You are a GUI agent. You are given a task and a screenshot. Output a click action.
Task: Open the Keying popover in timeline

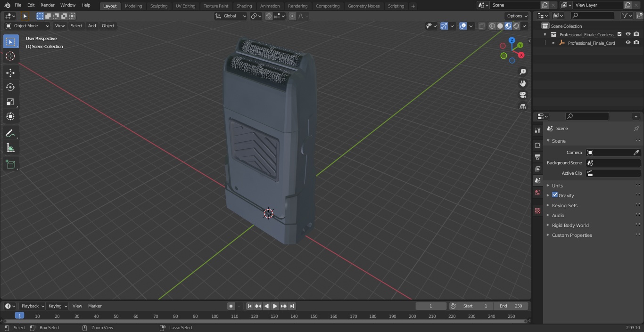tap(58, 306)
